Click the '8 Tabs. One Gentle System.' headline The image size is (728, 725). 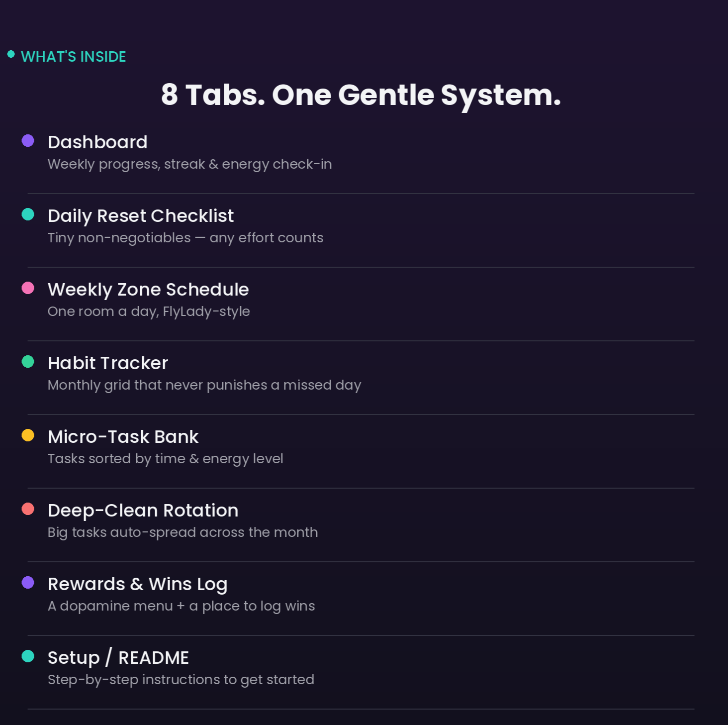click(361, 95)
